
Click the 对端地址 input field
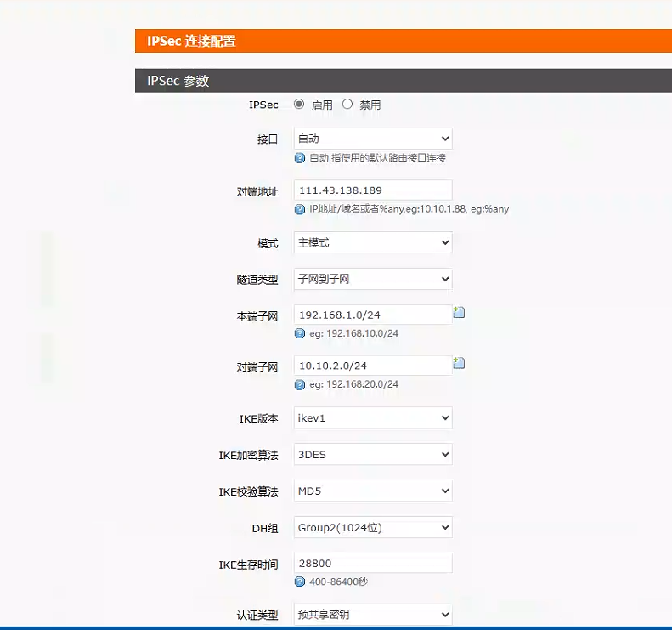(x=372, y=190)
